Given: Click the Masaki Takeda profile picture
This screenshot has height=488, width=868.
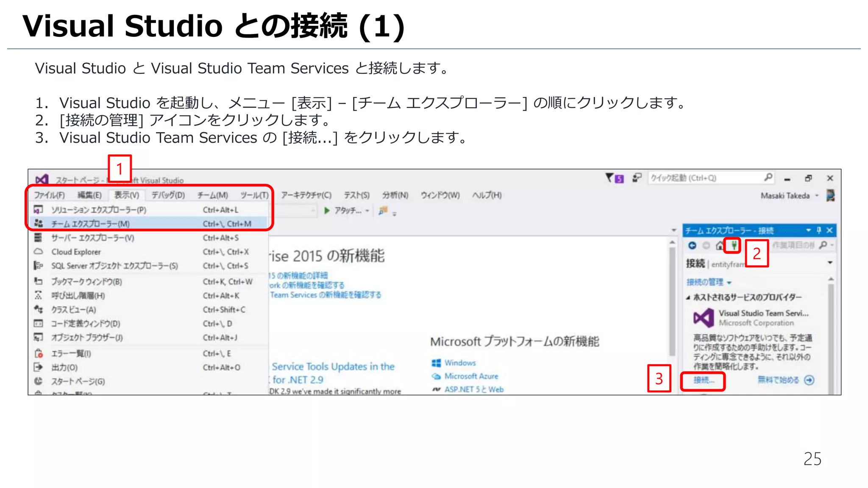Looking at the screenshot, I should pos(831,195).
